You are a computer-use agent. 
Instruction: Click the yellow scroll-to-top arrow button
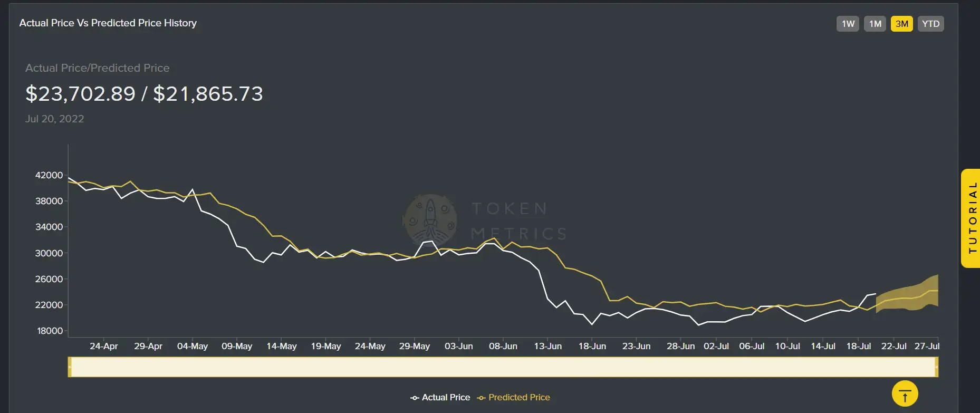coord(905,394)
